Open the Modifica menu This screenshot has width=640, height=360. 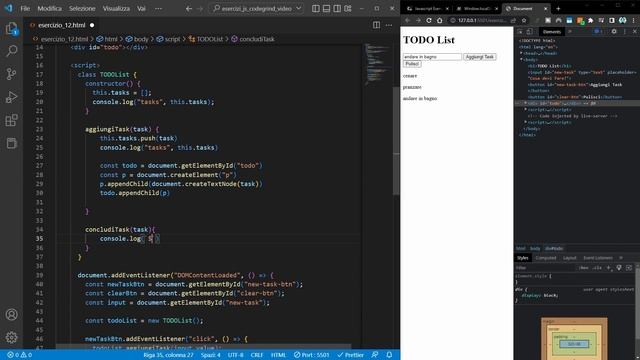(49, 8)
